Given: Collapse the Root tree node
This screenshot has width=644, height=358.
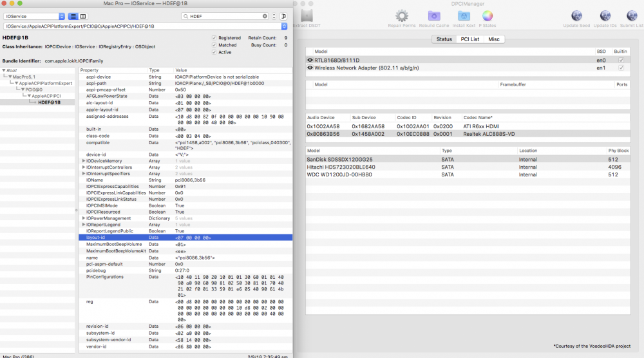Looking at the screenshot, I should pyautogui.click(x=4, y=70).
